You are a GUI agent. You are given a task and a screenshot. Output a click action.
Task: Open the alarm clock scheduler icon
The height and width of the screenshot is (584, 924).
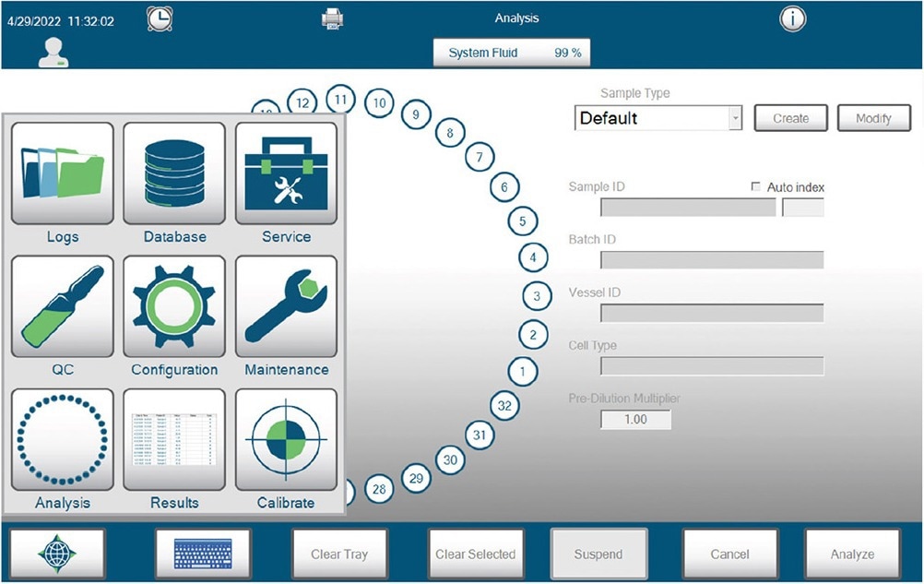[x=159, y=18]
